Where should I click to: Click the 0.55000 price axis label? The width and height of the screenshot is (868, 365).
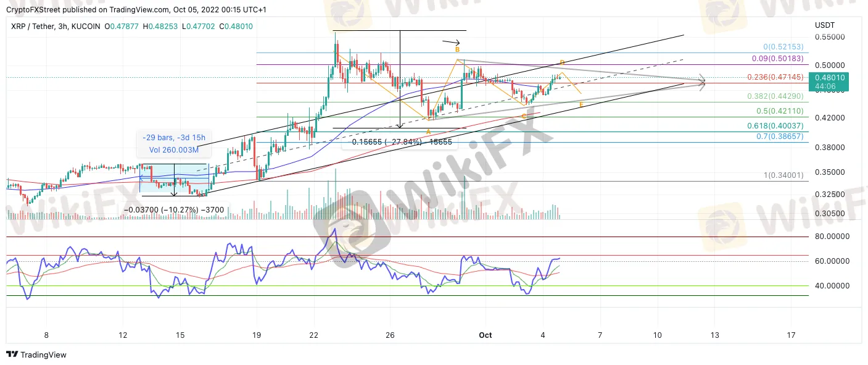tap(829, 37)
